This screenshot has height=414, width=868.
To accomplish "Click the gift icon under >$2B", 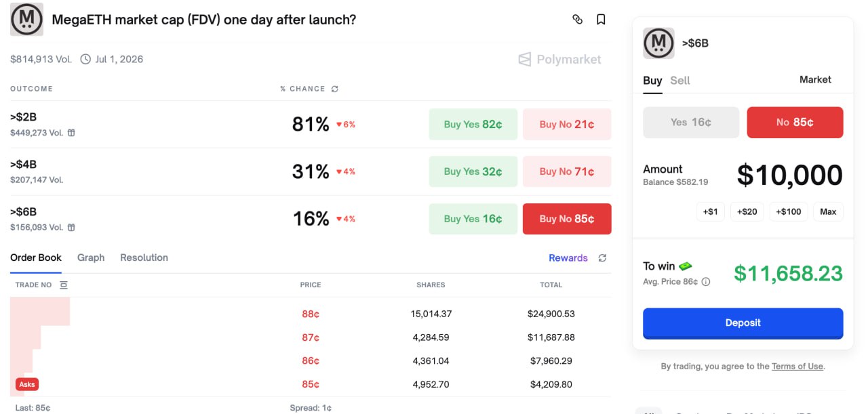I will tap(71, 133).
